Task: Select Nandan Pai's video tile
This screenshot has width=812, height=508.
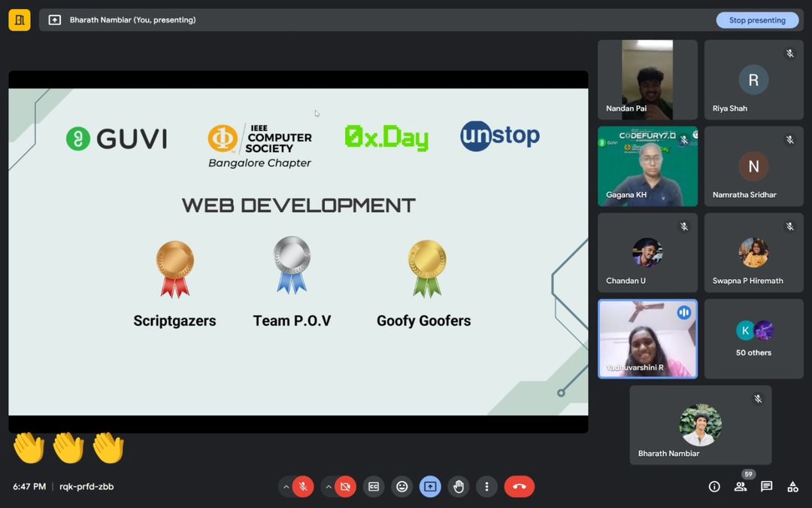Action: coord(647,80)
